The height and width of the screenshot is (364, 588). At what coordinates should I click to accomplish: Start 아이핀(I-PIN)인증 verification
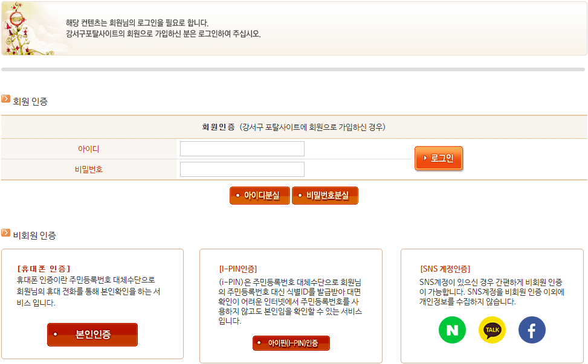[291, 343]
